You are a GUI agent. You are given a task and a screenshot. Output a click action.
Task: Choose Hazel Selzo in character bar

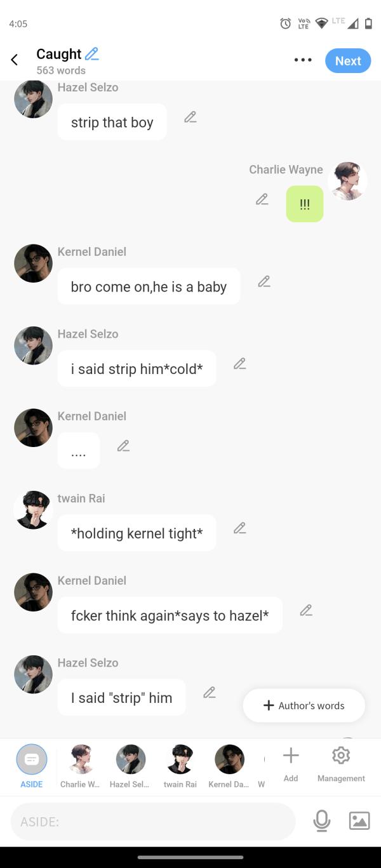(130, 765)
